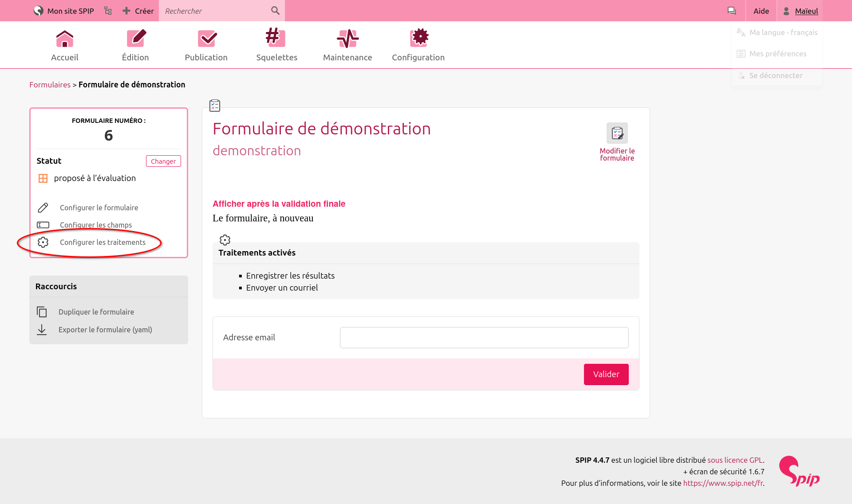Open the messages forum icon
The image size is (852, 504).
pyautogui.click(x=732, y=11)
